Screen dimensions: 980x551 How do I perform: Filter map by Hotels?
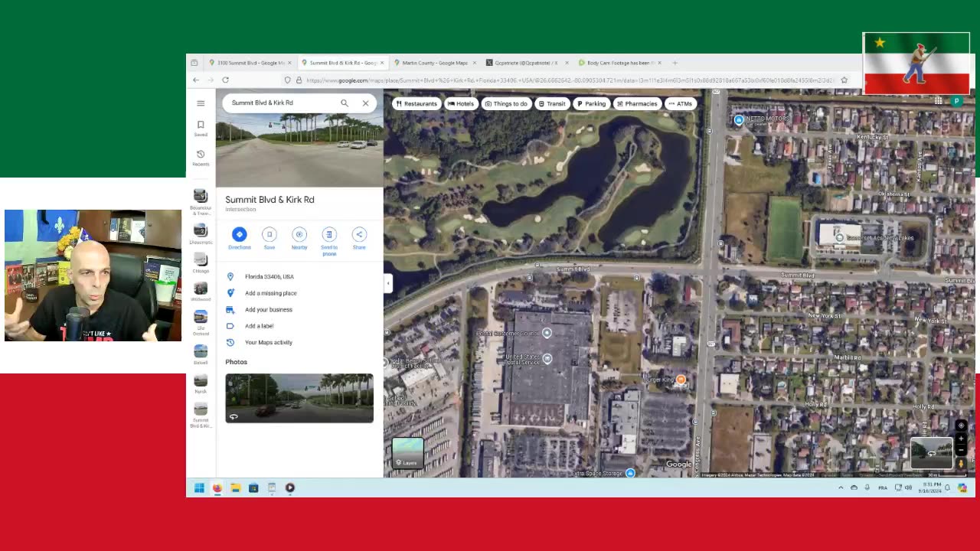point(461,103)
